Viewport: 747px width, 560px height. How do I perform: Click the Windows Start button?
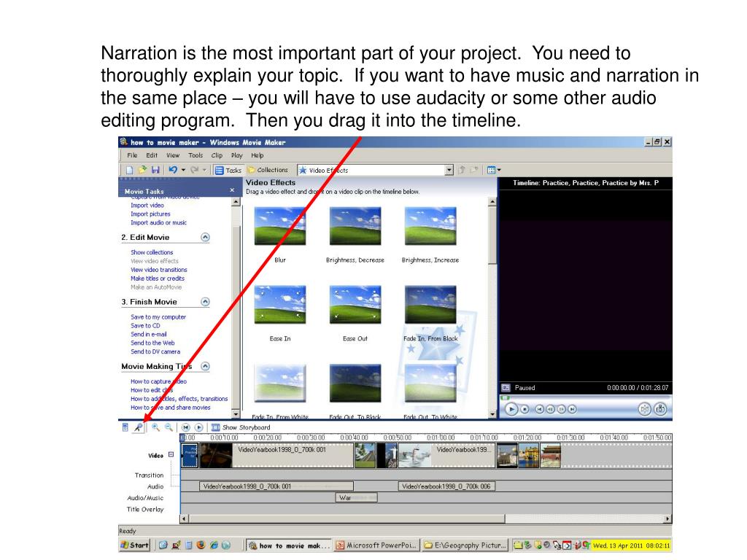[134, 545]
